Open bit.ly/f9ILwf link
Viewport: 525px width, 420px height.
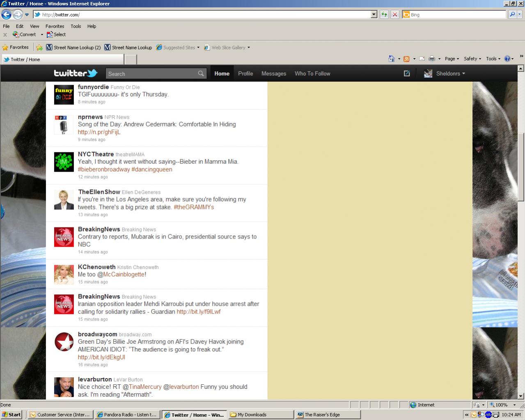(199, 312)
